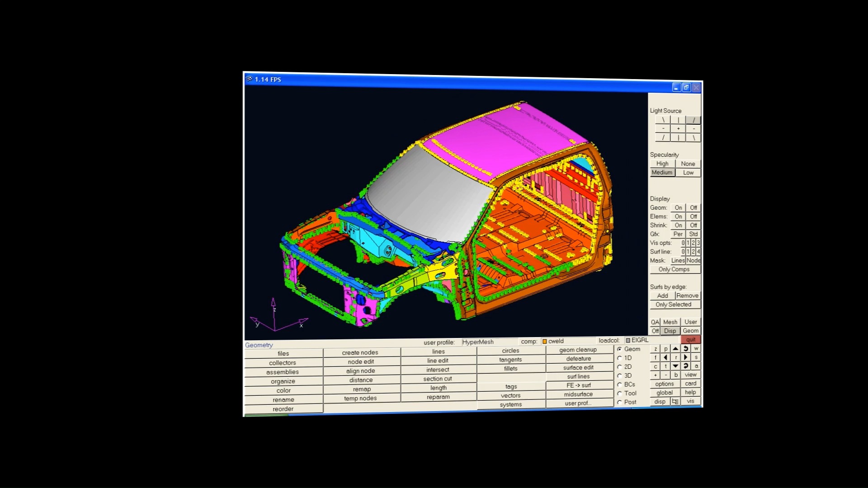This screenshot has width=868, height=488.
Task: Open the midsurface panel
Action: (x=578, y=394)
